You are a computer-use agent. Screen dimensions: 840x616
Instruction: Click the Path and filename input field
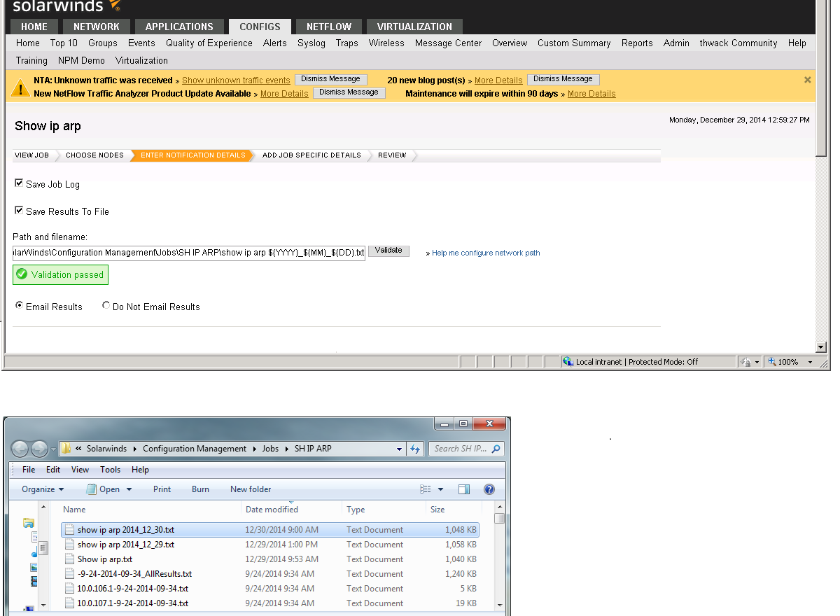(x=189, y=252)
